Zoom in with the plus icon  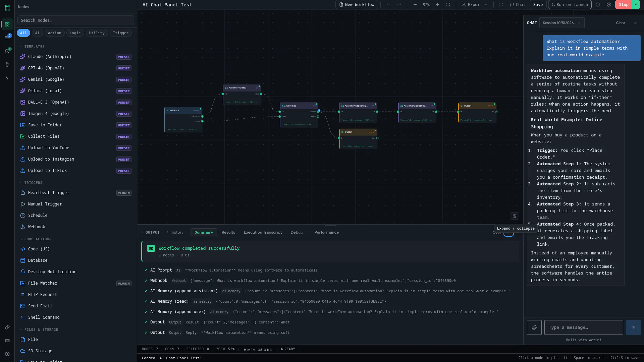pos(437,5)
